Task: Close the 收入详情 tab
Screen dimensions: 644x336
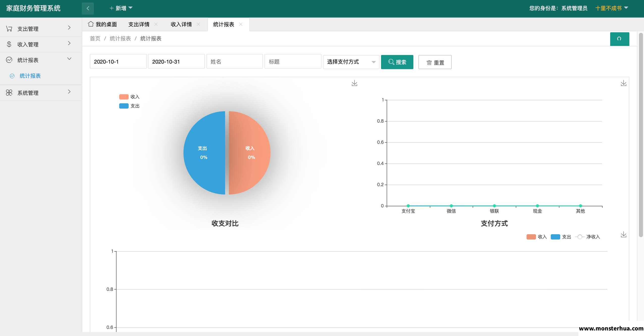Action: click(x=198, y=24)
